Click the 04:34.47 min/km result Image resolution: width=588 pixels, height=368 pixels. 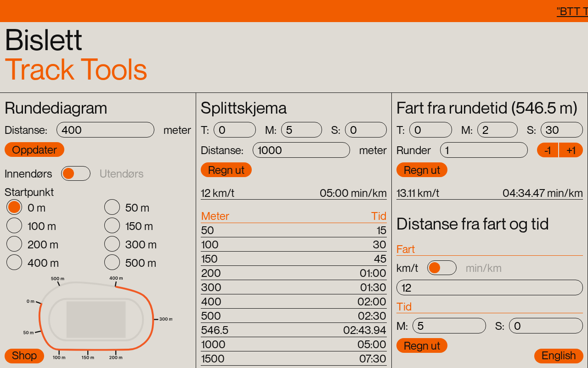(543, 193)
